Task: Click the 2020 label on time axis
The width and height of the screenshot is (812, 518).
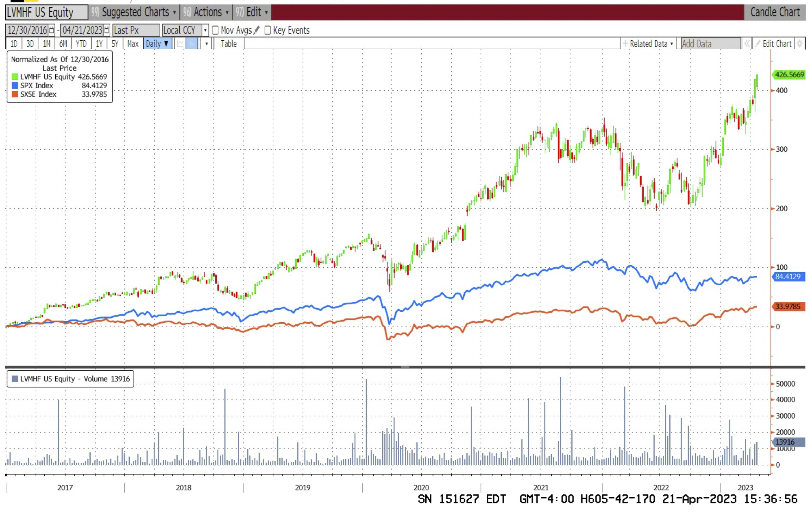Action: (421, 487)
